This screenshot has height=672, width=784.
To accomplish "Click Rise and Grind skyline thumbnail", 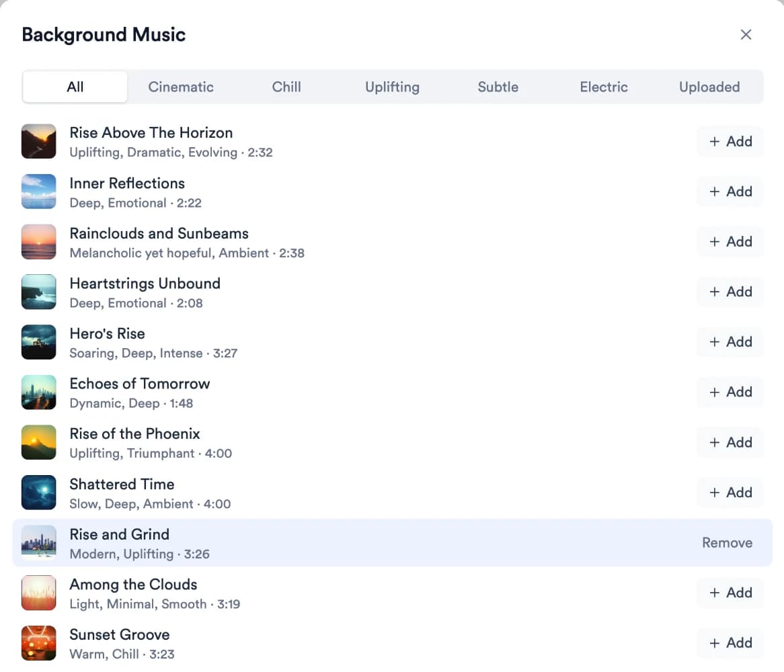I will (x=38, y=542).
